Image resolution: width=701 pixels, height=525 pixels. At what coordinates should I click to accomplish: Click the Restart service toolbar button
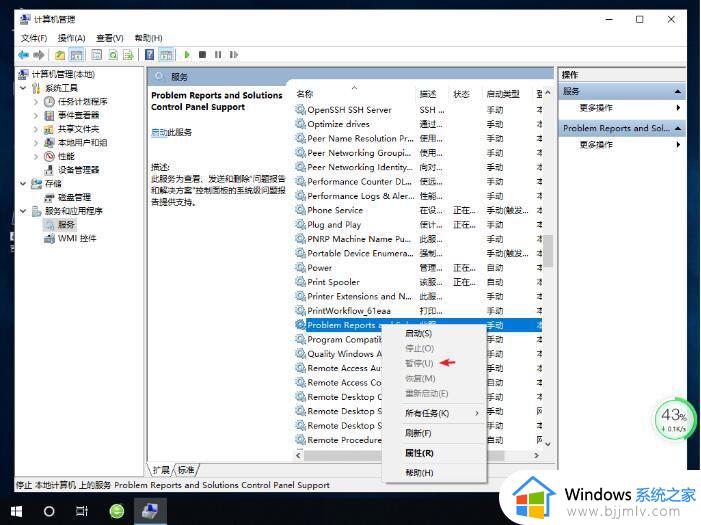(x=233, y=55)
